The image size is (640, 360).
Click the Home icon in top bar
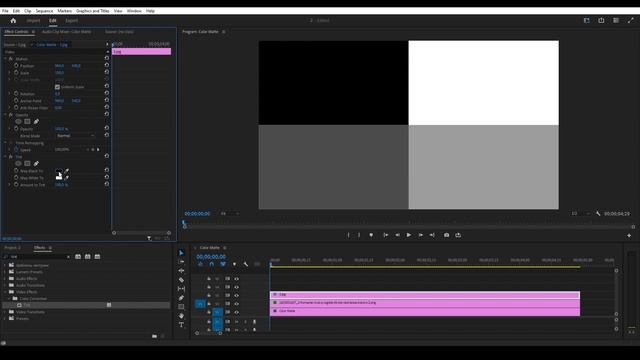[13, 20]
